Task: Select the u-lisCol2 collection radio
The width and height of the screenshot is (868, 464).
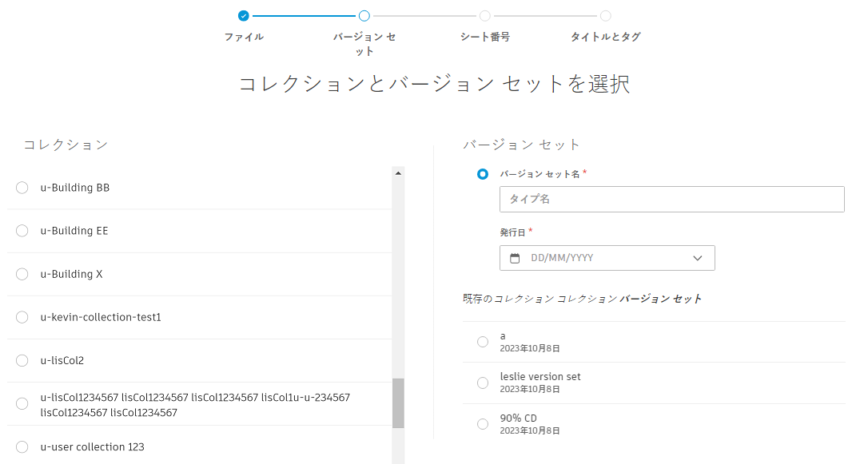Action: point(22,360)
